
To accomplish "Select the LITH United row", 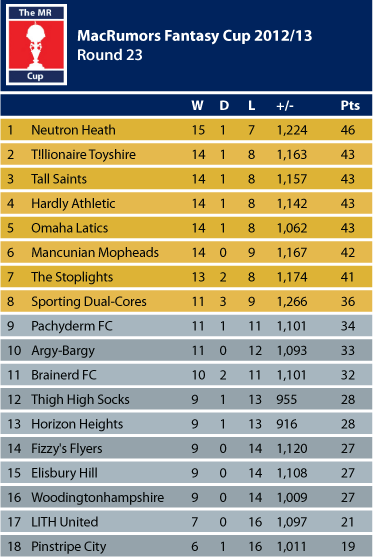I will coord(186,522).
